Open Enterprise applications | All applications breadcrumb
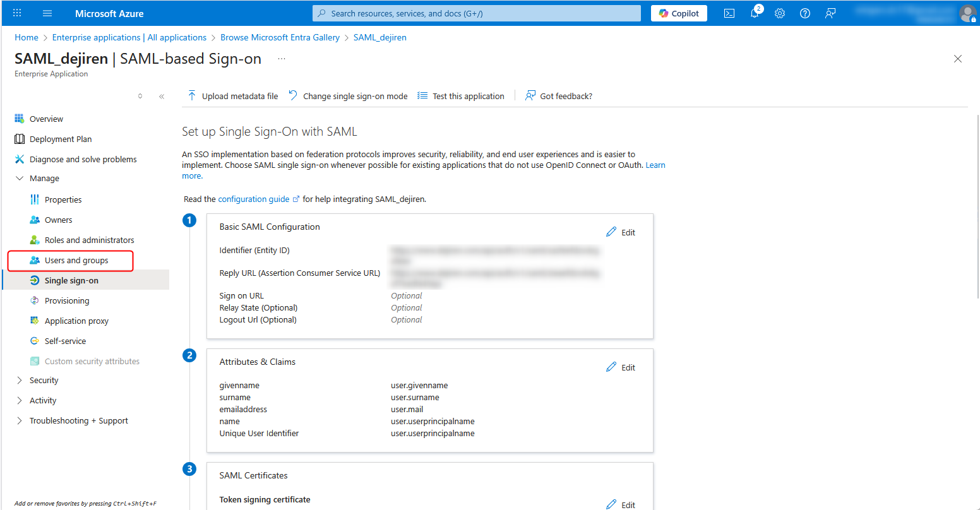This screenshot has width=980, height=510. pyautogui.click(x=129, y=37)
